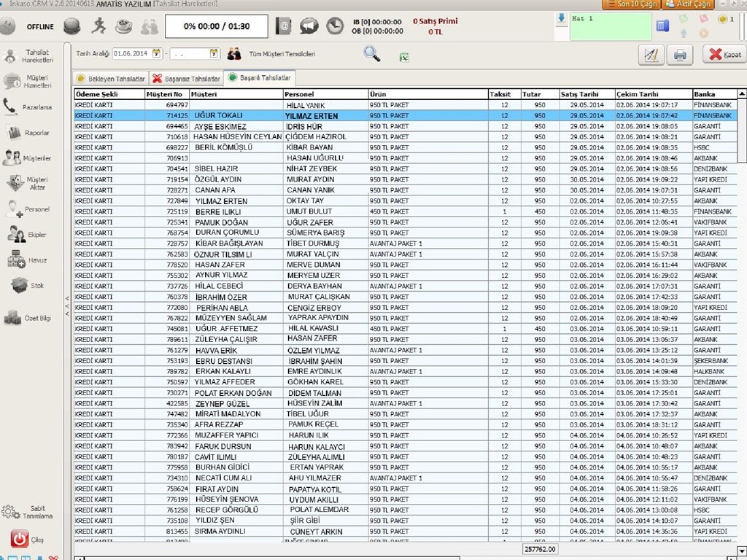Click the Tüm Müşteri Temsilcileri people icon
The width and height of the screenshot is (747, 560).
pos(234,53)
